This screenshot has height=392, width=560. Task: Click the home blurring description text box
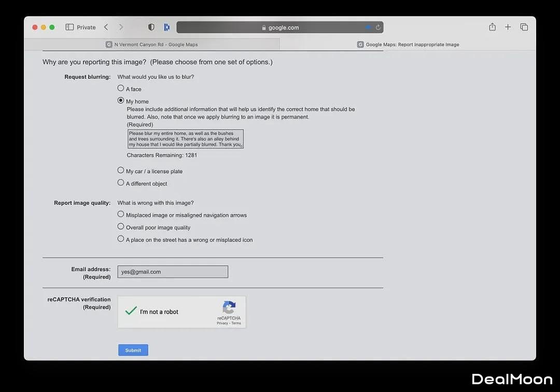(185, 139)
